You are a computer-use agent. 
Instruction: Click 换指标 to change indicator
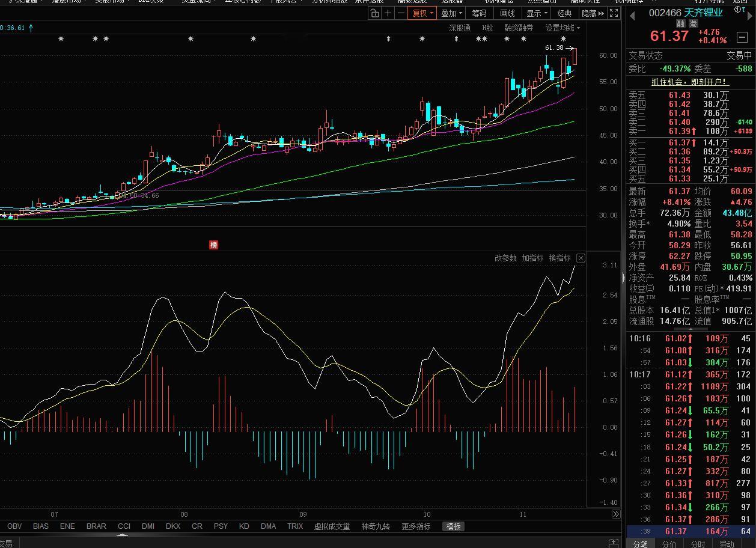tap(559, 258)
